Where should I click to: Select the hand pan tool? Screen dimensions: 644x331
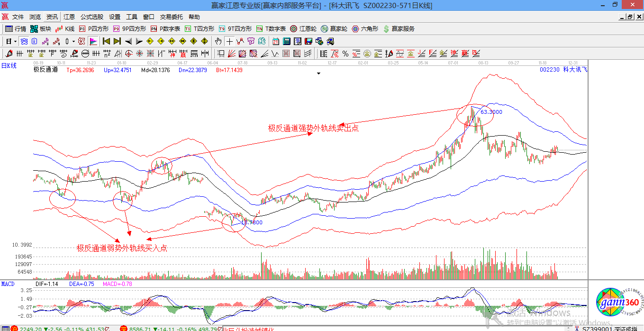point(218,41)
